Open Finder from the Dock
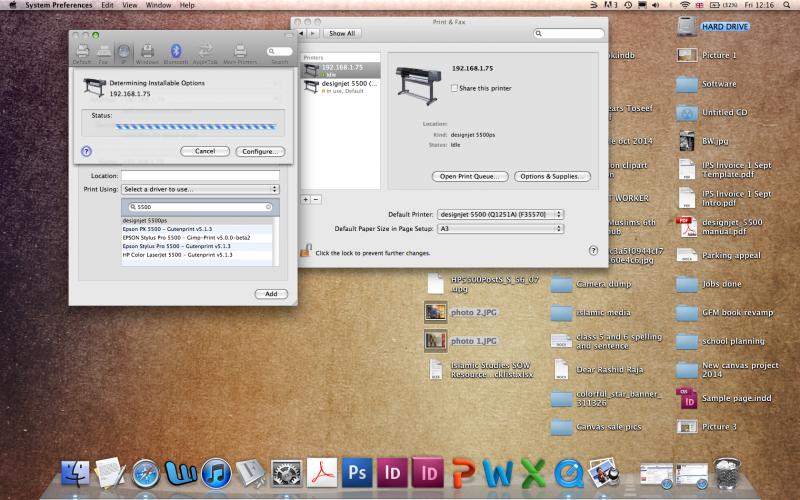The image size is (800, 500). tap(75, 474)
